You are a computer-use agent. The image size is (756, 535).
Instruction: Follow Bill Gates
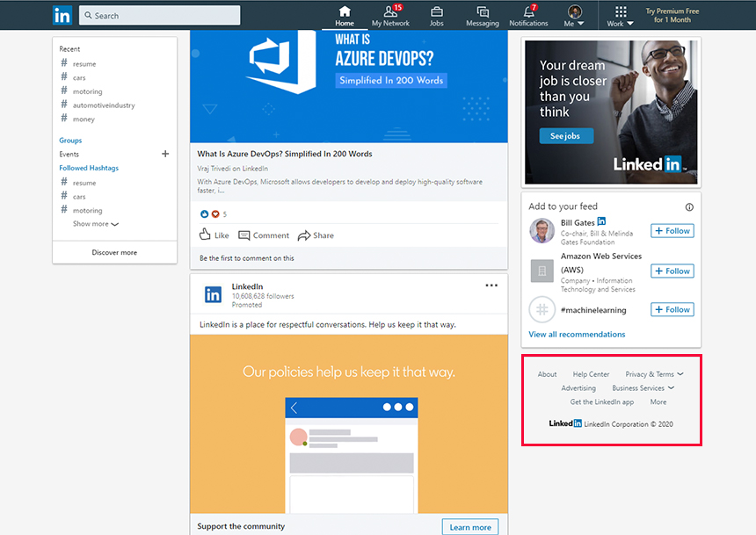pos(672,231)
